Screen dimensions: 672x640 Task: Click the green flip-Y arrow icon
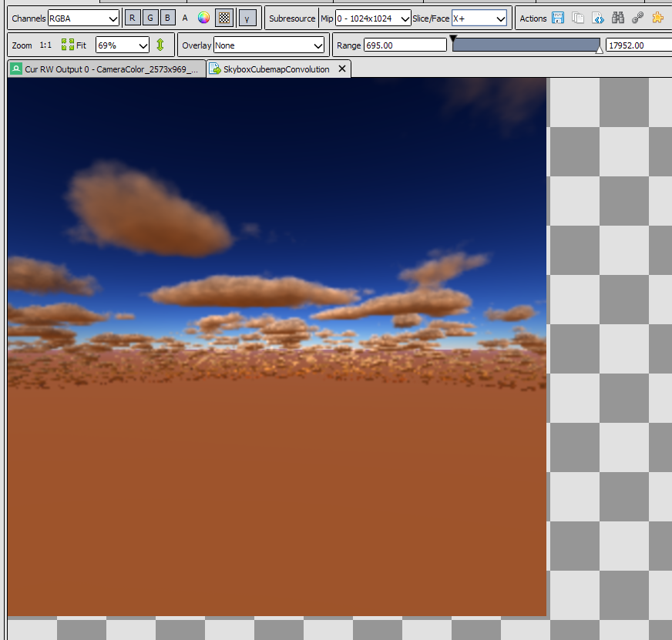[x=161, y=45]
